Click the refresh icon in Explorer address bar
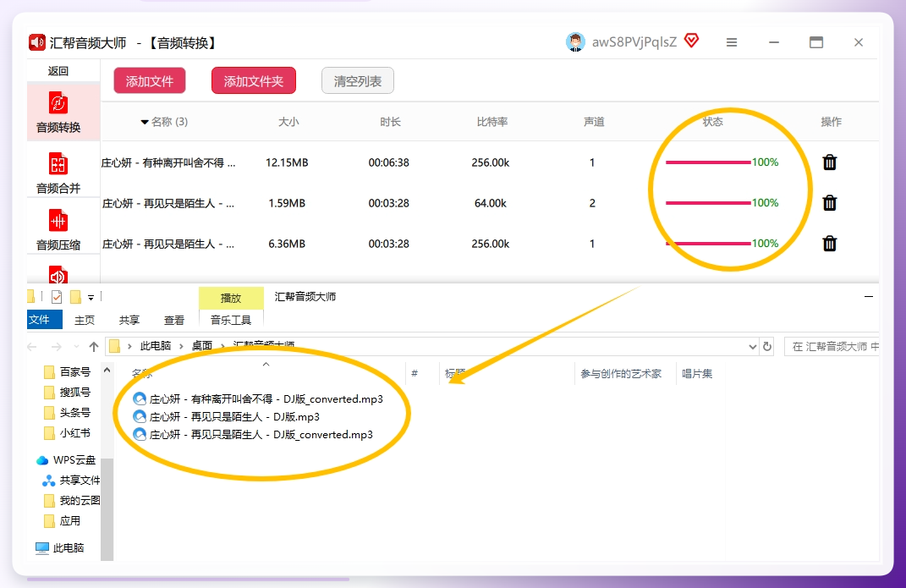 click(766, 347)
